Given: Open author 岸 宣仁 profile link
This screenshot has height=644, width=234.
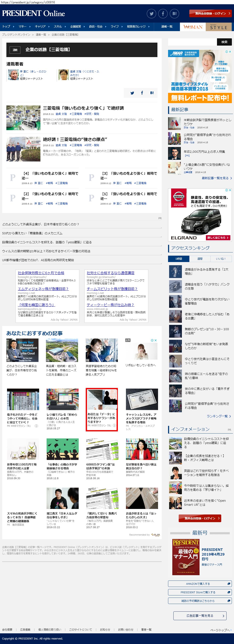Looking at the screenshot, I should pyautogui.click(x=33, y=73).
